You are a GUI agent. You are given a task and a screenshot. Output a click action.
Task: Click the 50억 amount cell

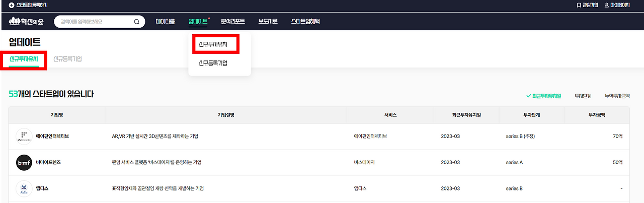tap(618, 162)
